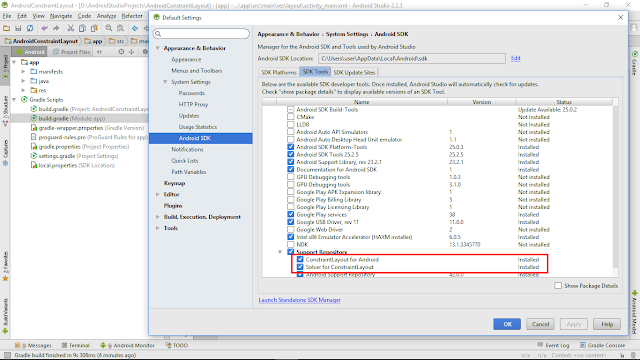Open the Build Variants side panel

click(x=5, y=316)
